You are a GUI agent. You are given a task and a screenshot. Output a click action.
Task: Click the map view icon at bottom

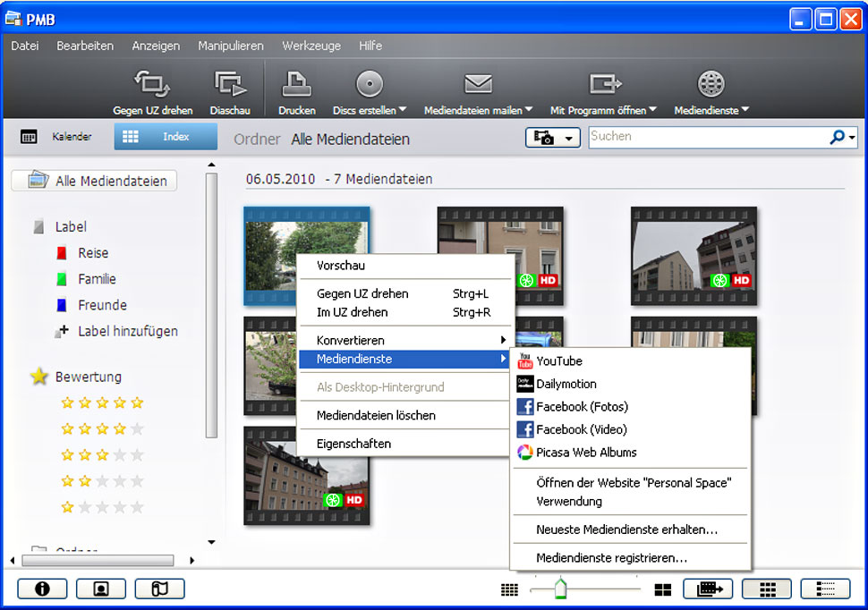coord(159,589)
